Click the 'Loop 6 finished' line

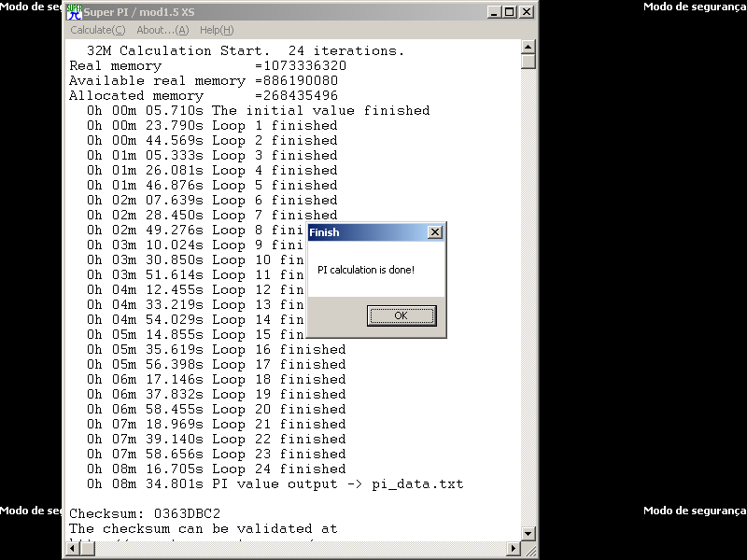point(212,200)
